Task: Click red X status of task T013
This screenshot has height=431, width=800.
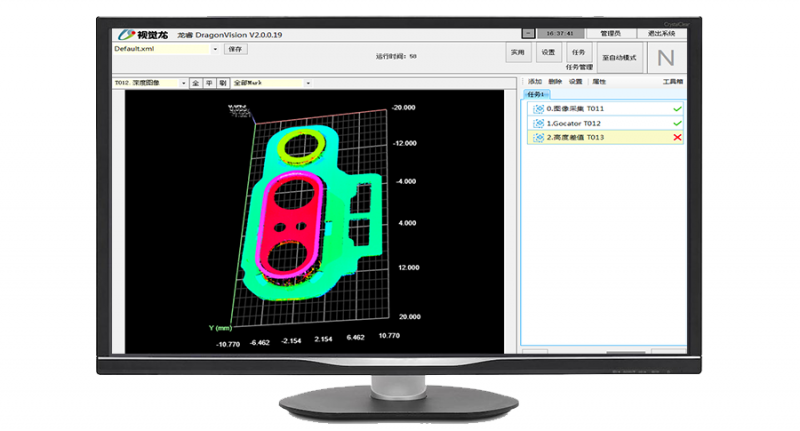Action: tap(677, 137)
